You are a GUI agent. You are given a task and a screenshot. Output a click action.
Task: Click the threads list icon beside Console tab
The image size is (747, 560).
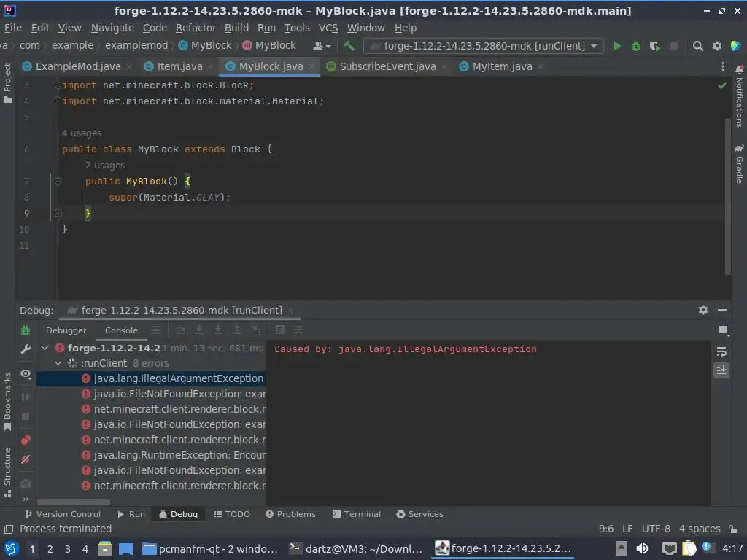pos(156,330)
